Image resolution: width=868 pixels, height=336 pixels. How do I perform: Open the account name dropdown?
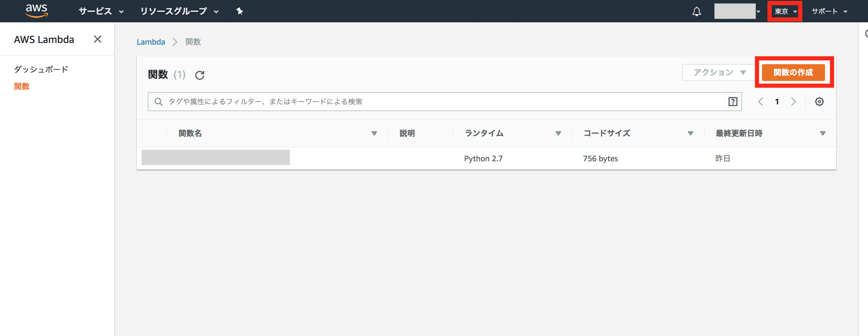[737, 11]
